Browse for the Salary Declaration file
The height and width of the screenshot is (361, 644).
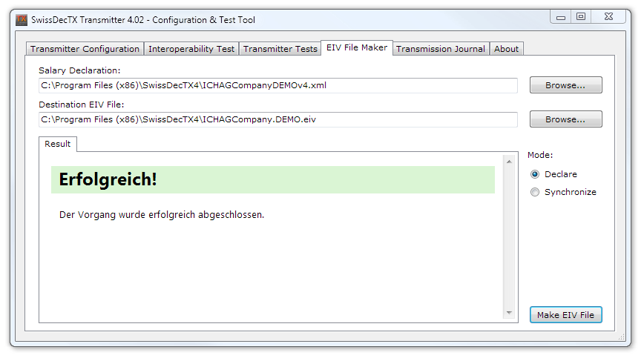[x=565, y=85]
